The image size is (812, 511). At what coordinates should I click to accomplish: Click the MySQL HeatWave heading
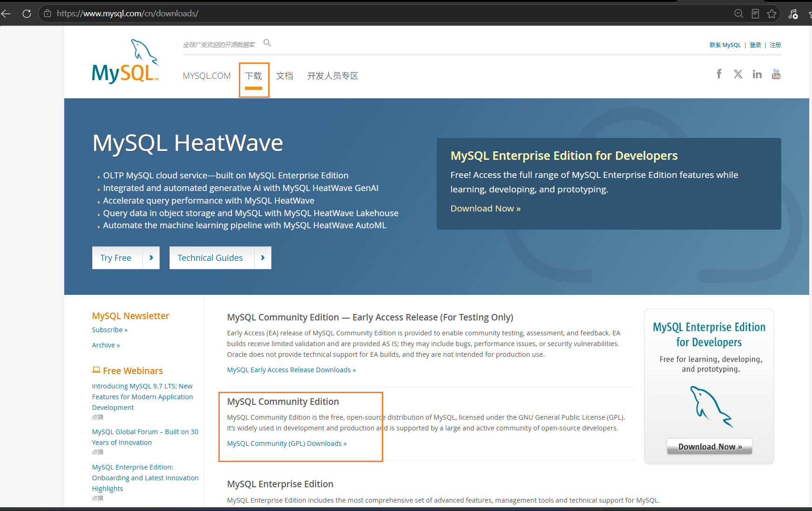coord(188,143)
